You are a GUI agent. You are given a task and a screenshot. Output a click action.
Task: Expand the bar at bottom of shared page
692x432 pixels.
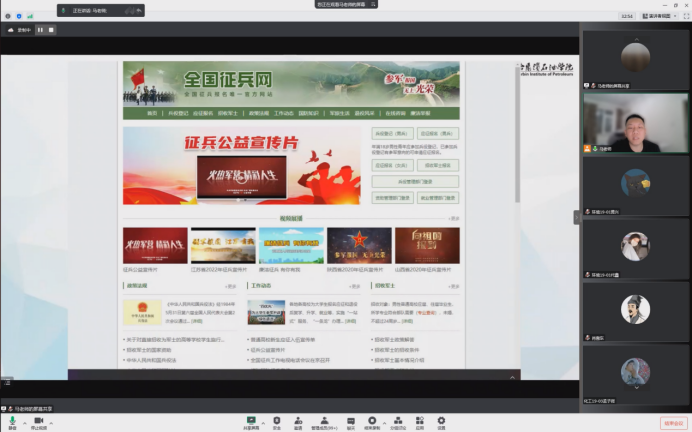tap(512, 378)
